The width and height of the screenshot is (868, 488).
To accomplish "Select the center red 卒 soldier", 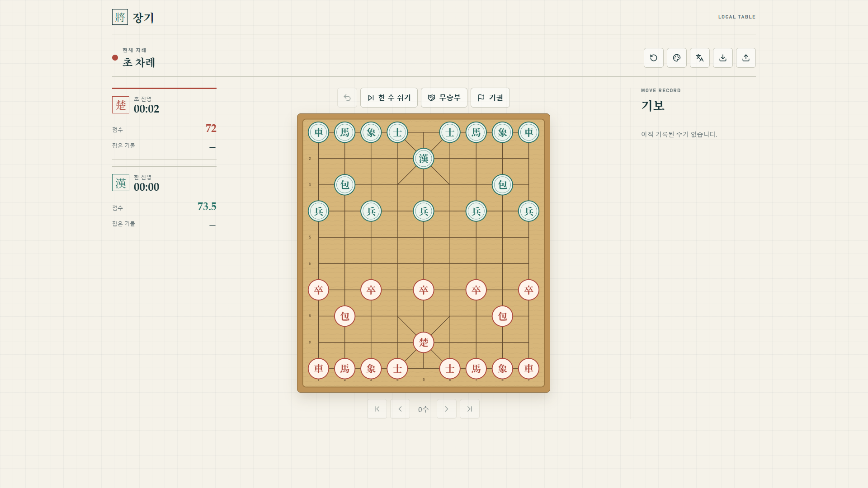I will 424,290.
